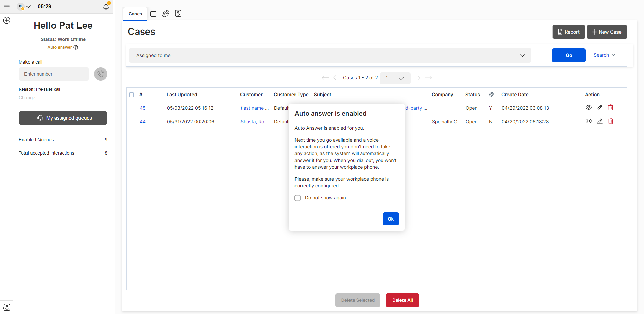Screen dimensions: 644x314
Task: Click the attachment column paperclip icon
Action: click(491, 95)
